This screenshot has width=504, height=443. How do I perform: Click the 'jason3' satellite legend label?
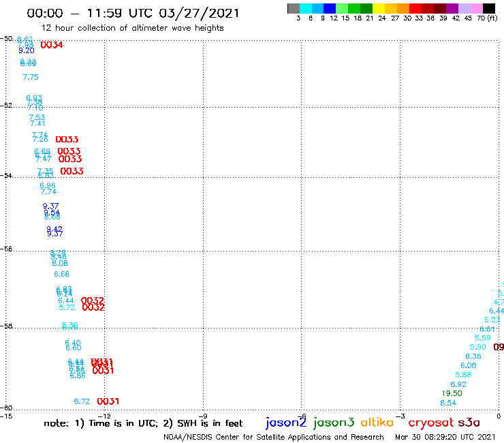point(334,423)
